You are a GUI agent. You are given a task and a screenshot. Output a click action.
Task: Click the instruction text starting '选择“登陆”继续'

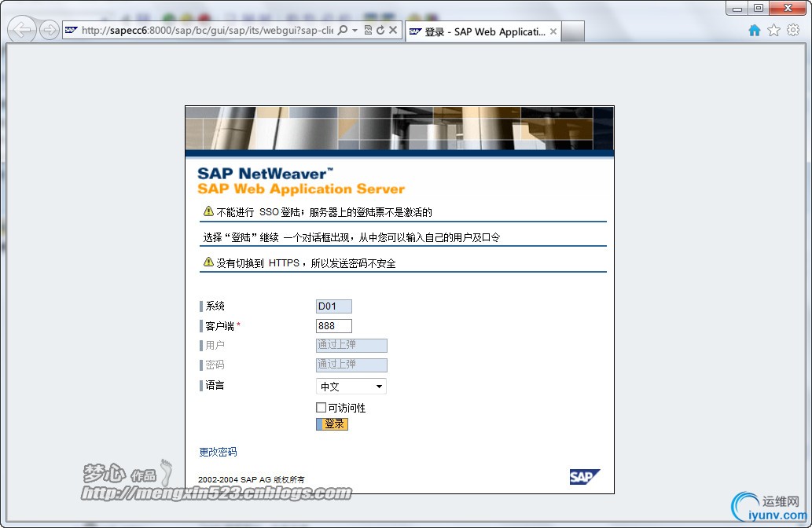point(351,237)
